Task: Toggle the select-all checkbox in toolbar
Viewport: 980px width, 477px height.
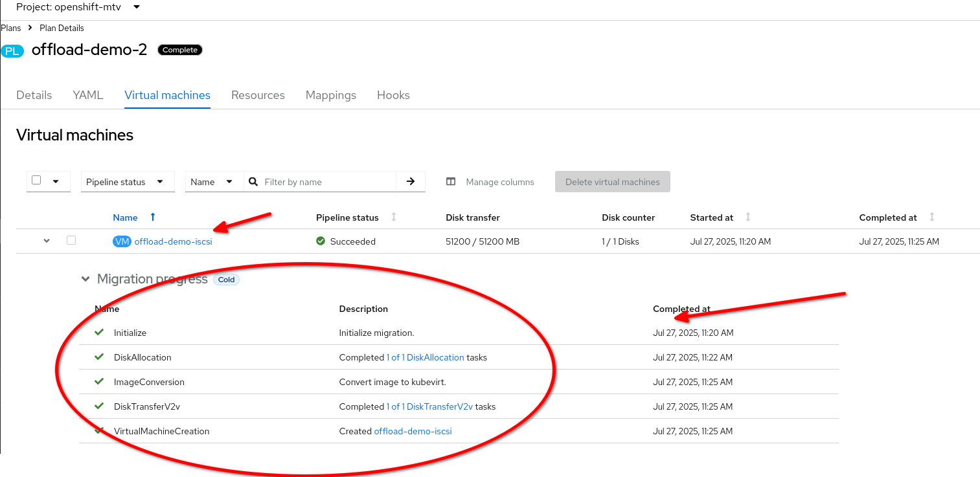Action: (x=37, y=181)
